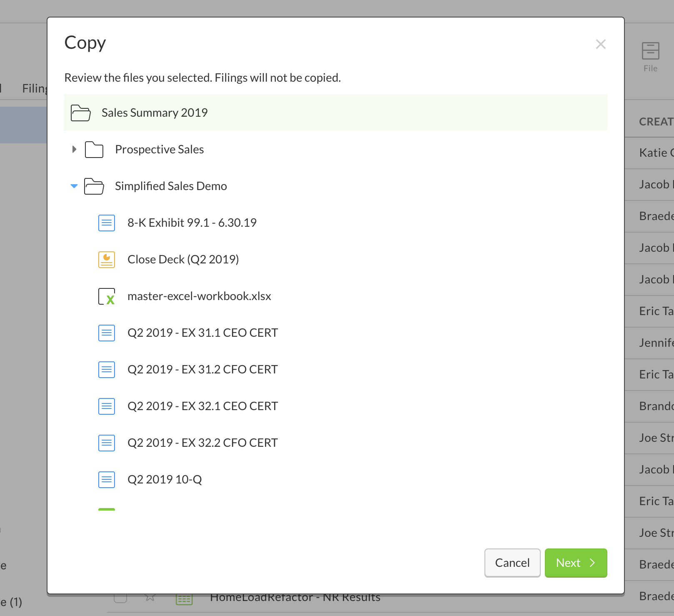
Task: Toggle checkbox on HomeLoadRefactor row in background
Action: [120, 598]
